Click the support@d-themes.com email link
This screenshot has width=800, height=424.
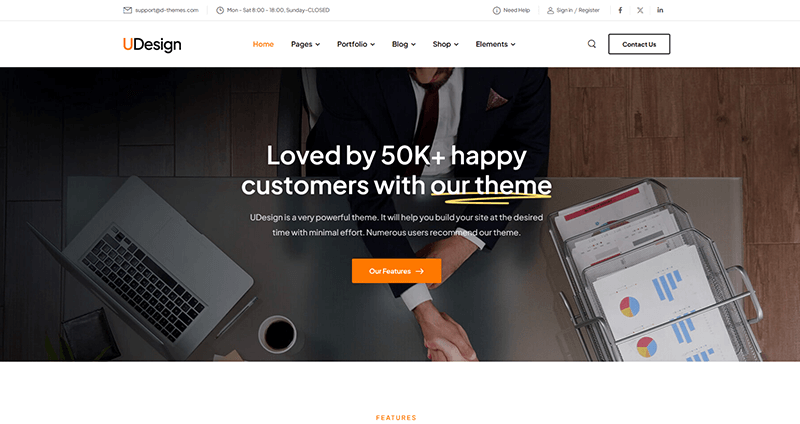point(167,10)
